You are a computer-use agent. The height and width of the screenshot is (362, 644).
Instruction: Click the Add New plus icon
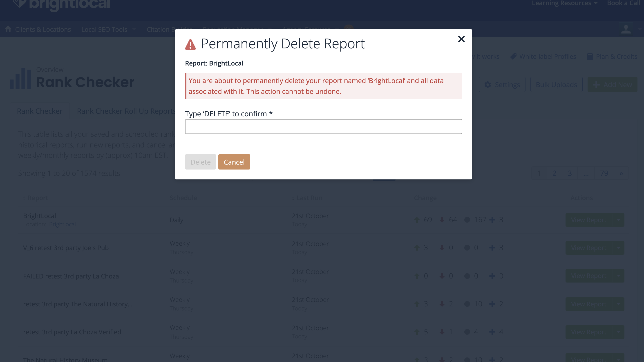(x=596, y=85)
